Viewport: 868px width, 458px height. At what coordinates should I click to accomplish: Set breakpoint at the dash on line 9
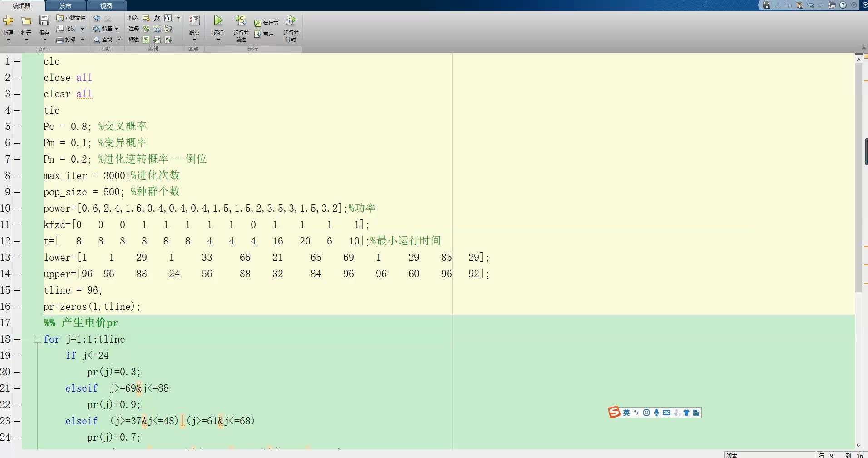tap(17, 192)
